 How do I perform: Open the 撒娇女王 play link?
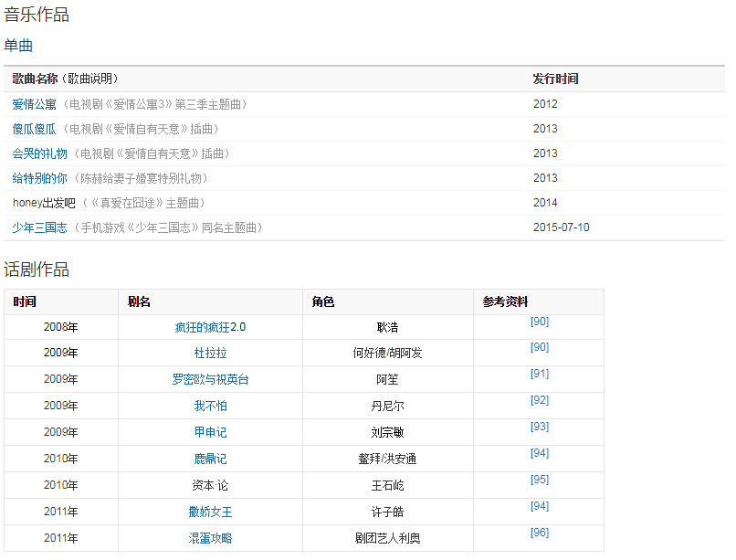210,512
